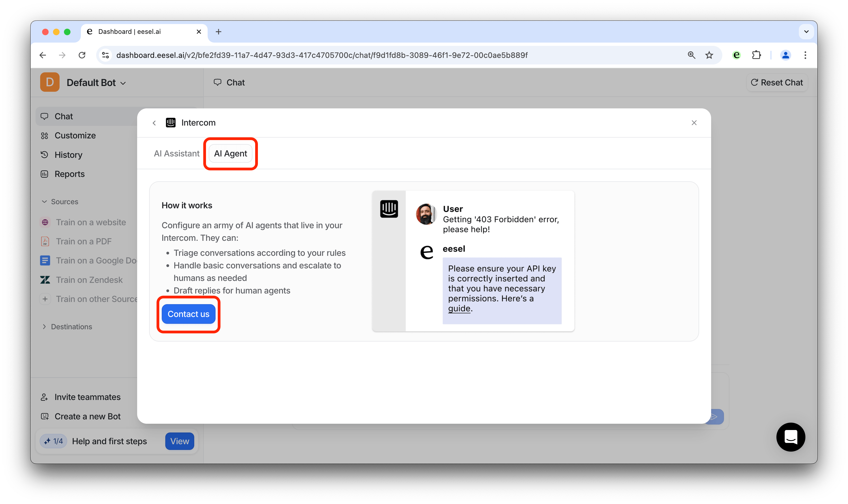Click the PDF file icon
The height and width of the screenshot is (504, 848).
pyautogui.click(x=45, y=241)
